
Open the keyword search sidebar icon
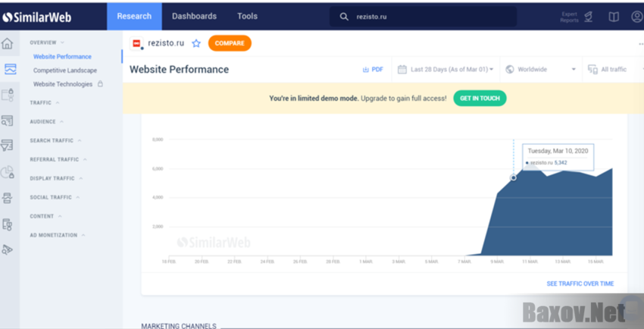pyautogui.click(x=8, y=121)
